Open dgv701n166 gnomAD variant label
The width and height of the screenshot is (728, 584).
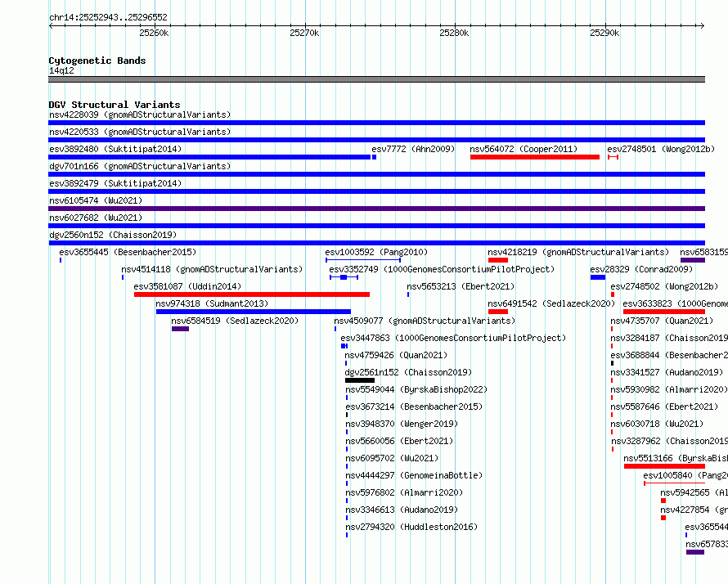click(140, 166)
